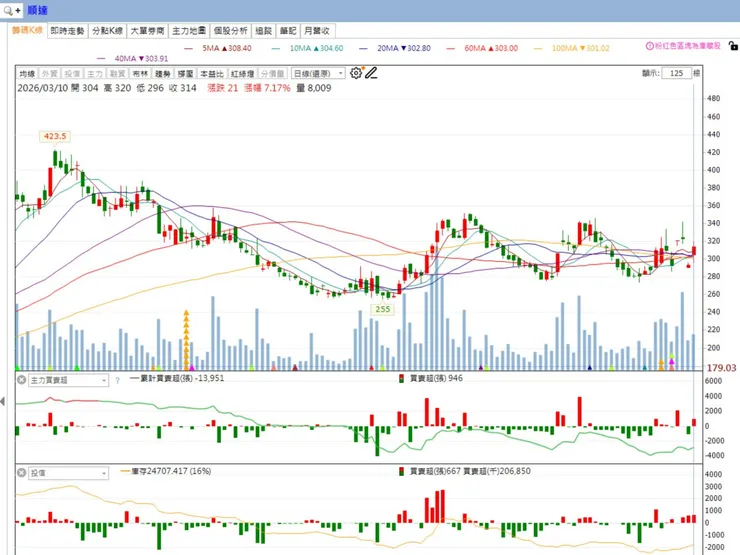Click the 10MA legend line swatch
The height and width of the screenshot is (555, 740).
pyautogui.click(x=276, y=48)
